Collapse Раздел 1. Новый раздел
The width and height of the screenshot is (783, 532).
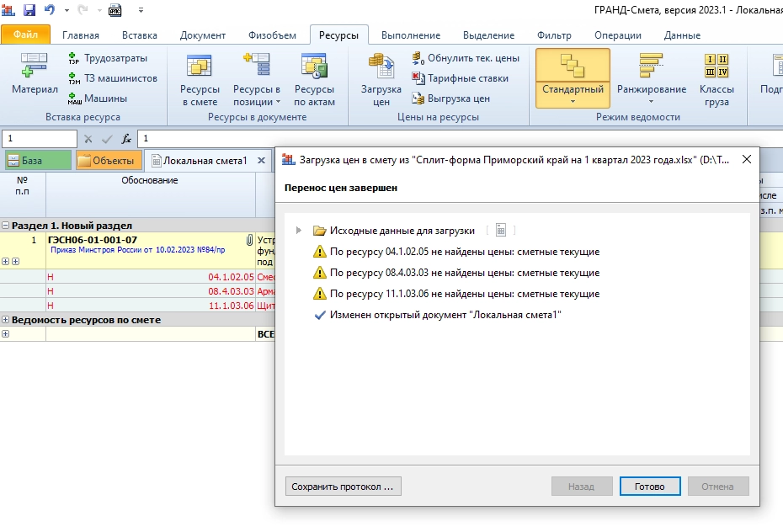pyautogui.click(x=6, y=226)
